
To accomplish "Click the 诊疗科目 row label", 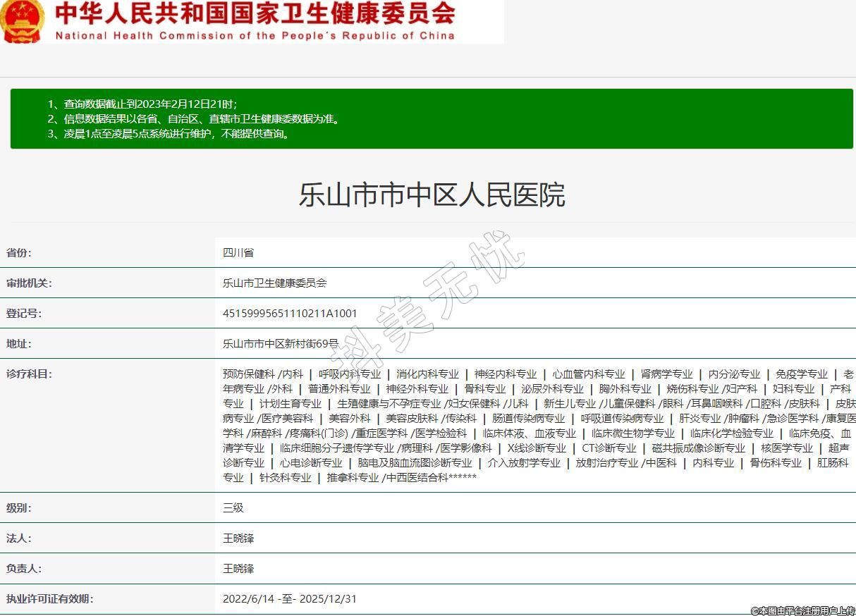I will 29,374.
